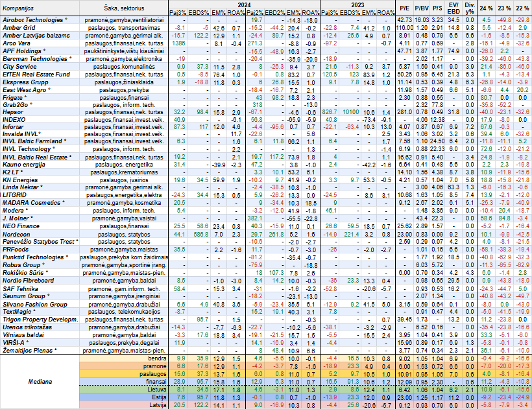Click the "Arco Vara" company cell

[x=40, y=43]
